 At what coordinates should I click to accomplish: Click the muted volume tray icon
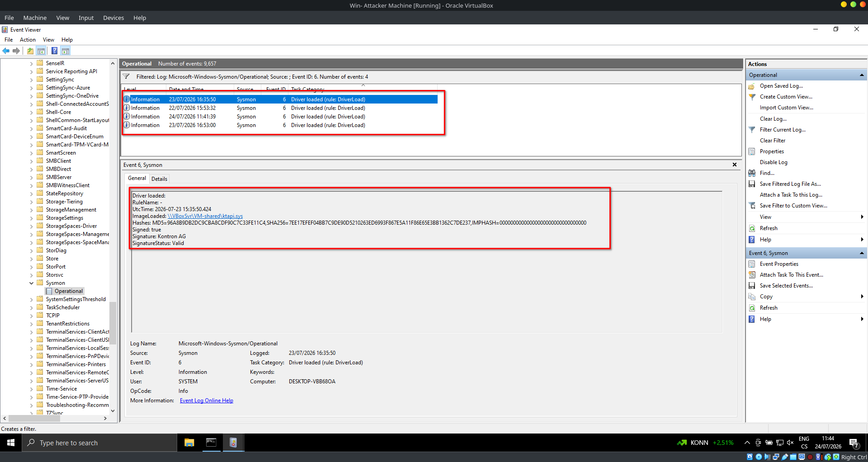coord(790,443)
